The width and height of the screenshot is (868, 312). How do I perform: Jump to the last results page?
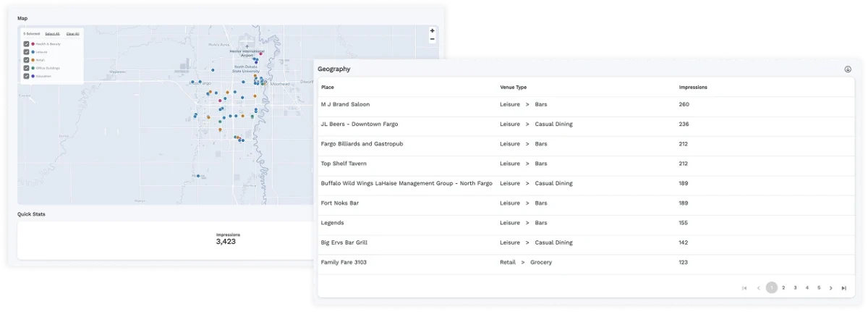(x=843, y=288)
